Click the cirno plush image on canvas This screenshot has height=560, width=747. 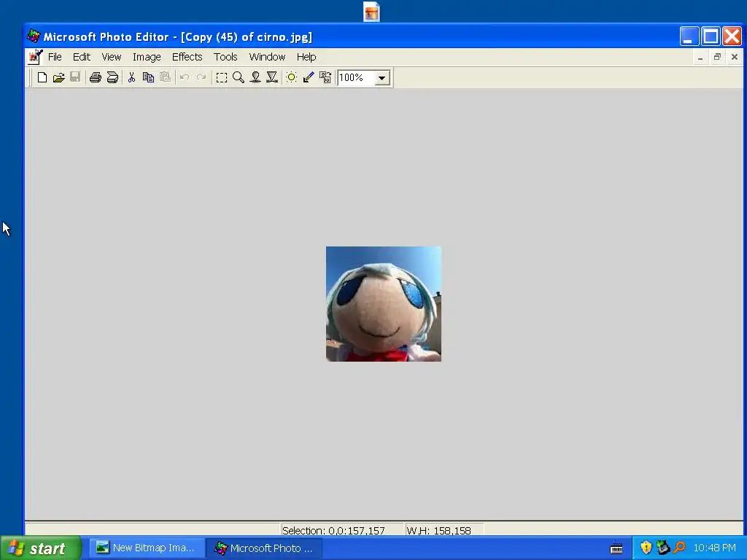coord(384,304)
